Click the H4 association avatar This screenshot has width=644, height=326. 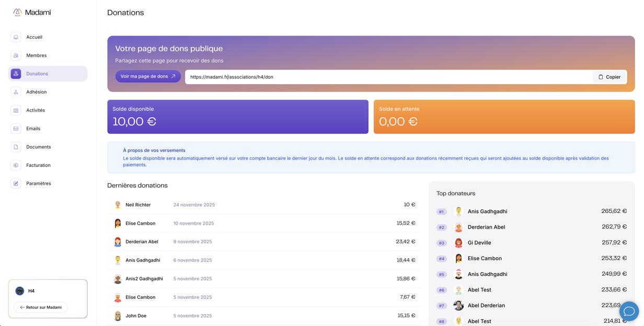pos(20,291)
